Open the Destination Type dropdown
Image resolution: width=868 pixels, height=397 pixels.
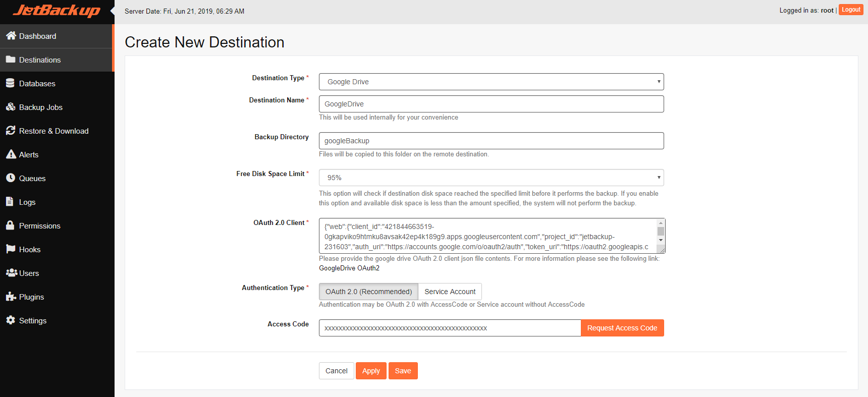(x=491, y=82)
